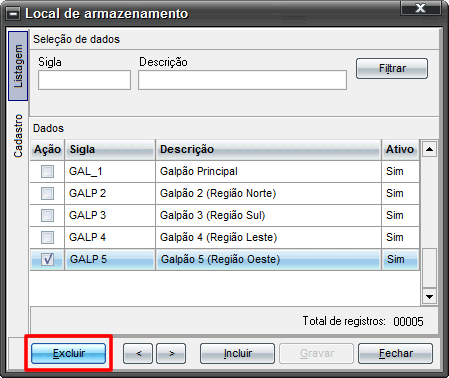Sort by the Descrição column header

click(268, 149)
